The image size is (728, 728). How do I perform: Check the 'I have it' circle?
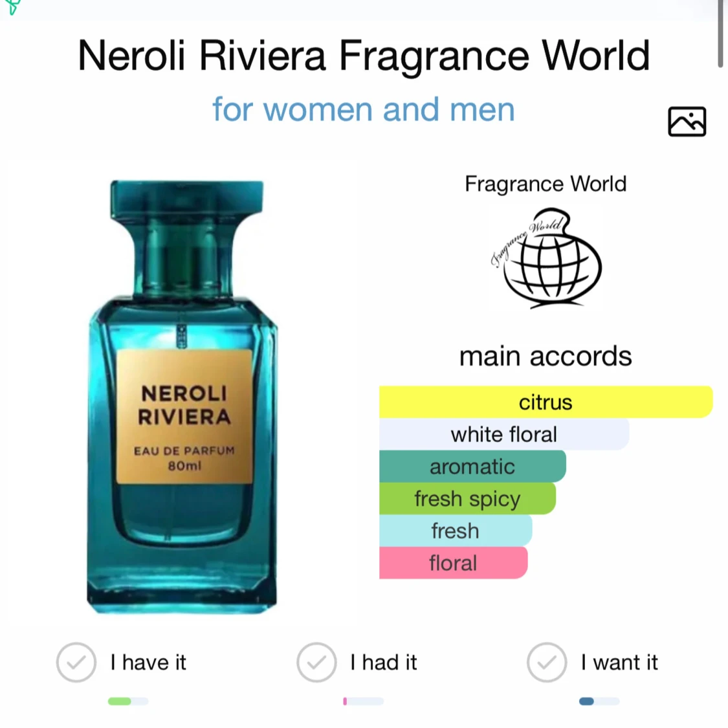[76, 662]
